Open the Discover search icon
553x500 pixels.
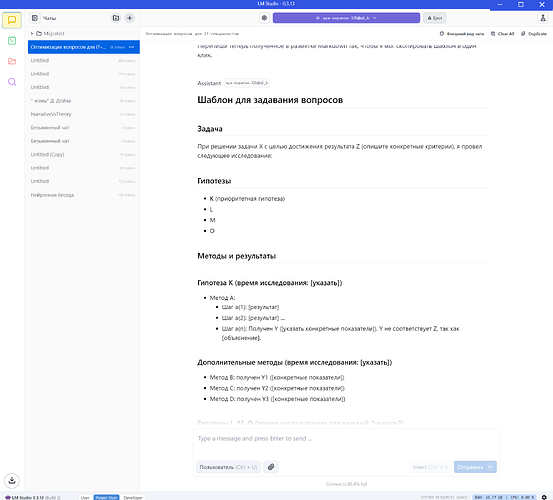click(12, 82)
